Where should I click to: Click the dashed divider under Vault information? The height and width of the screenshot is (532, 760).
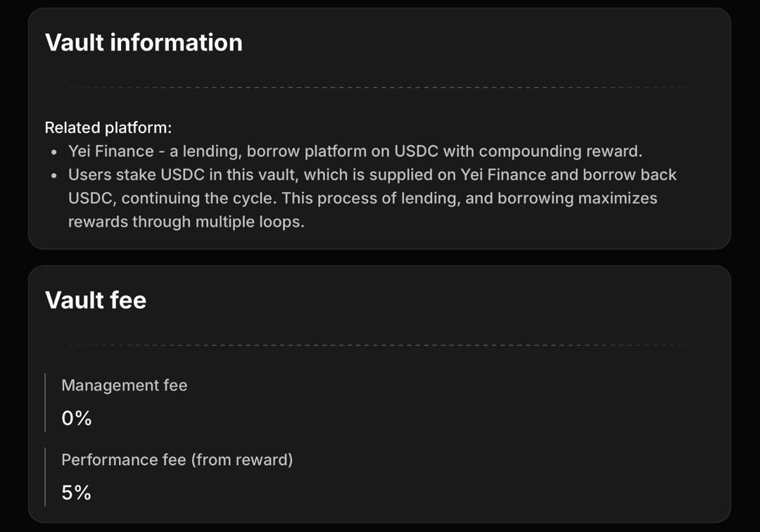coord(379,87)
